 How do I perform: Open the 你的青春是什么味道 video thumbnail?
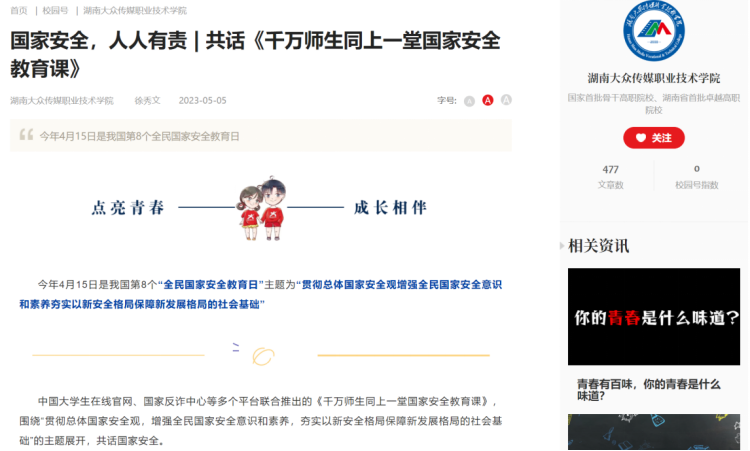pyautogui.click(x=653, y=317)
